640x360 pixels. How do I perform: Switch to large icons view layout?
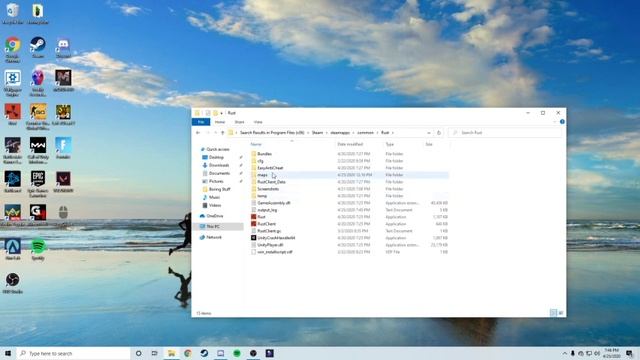click(x=561, y=313)
